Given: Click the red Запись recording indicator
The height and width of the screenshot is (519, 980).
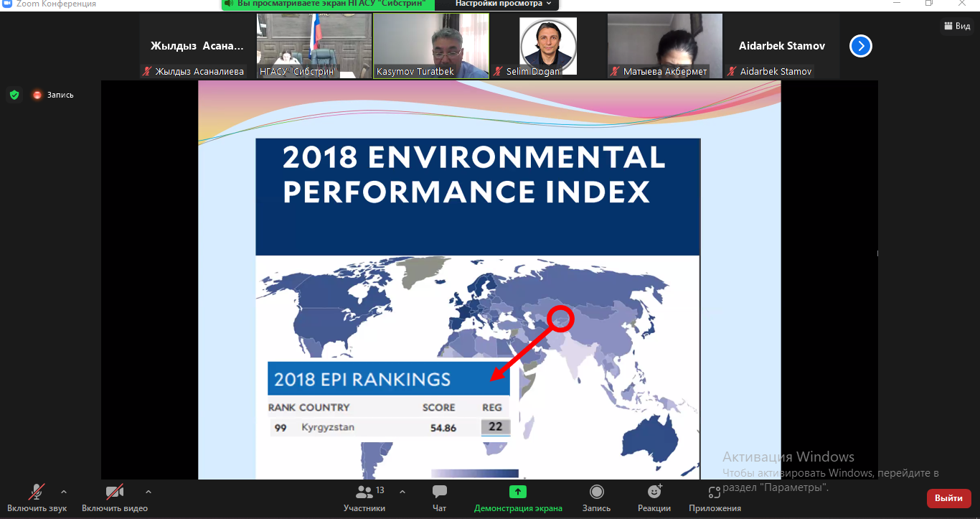Looking at the screenshot, I should click(53, 95).
